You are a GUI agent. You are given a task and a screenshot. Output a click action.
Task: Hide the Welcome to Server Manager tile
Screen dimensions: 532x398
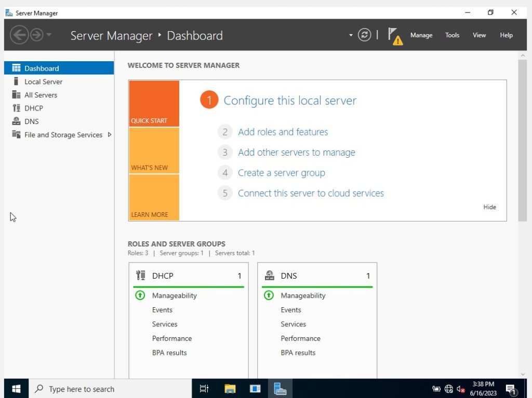(x=489, y=207)
